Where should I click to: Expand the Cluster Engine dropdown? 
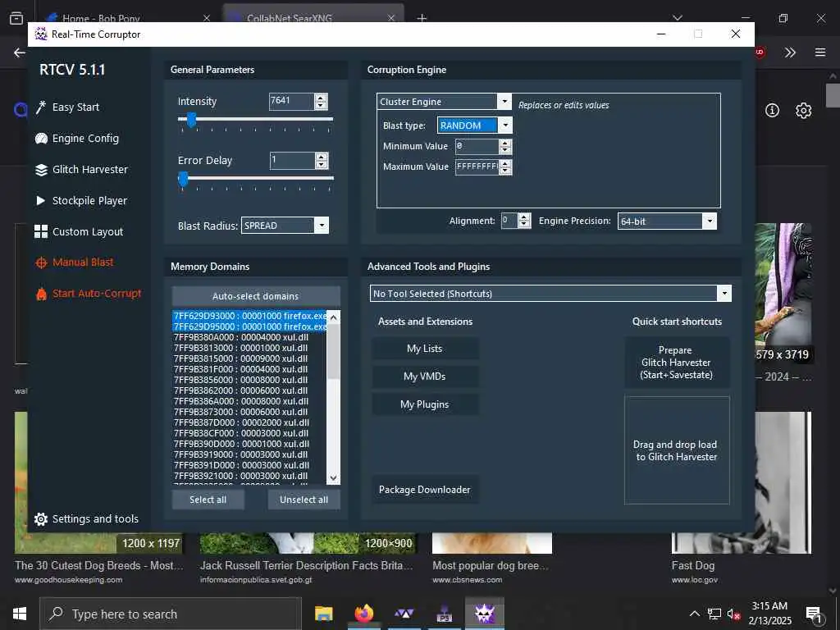tap(504, 101)
